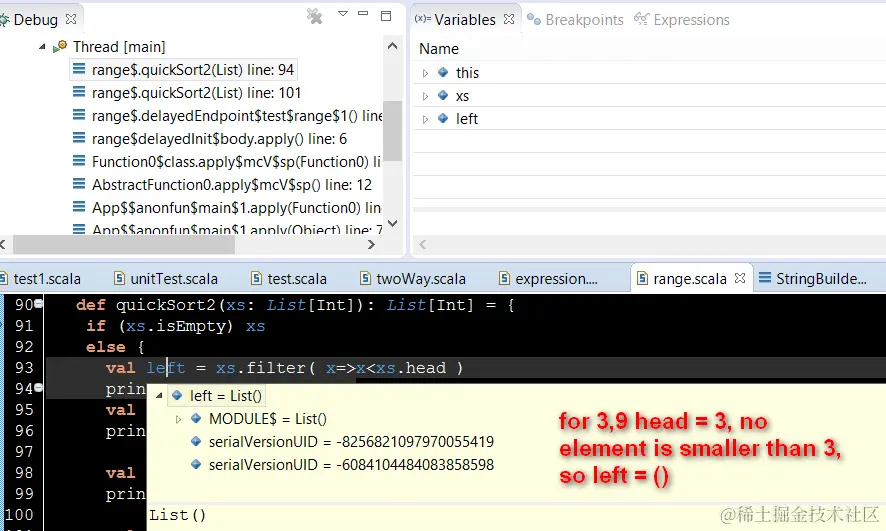Close the Variables tab

pos(509,19)
